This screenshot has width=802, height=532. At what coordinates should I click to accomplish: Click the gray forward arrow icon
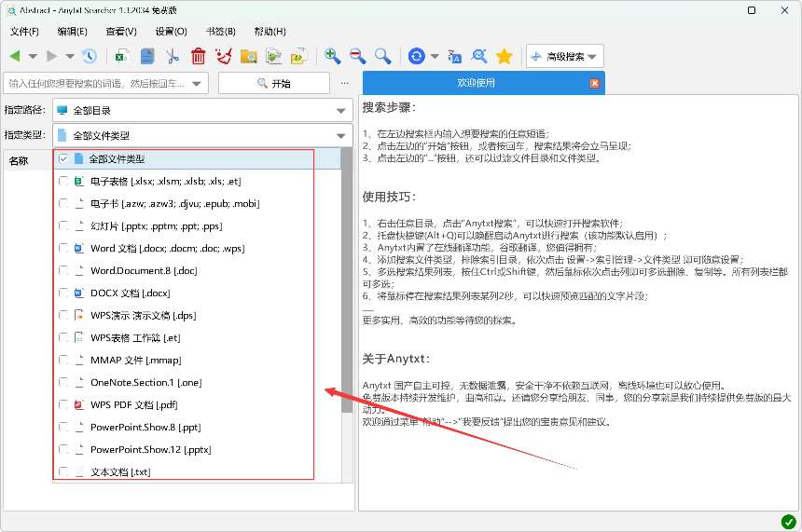pos(51,56)
